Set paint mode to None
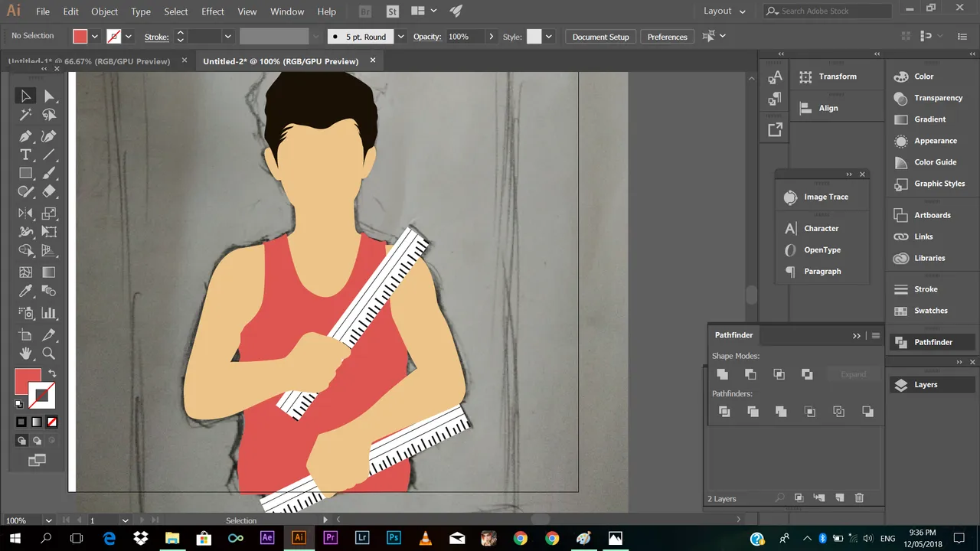 click(x=52, y=422)
